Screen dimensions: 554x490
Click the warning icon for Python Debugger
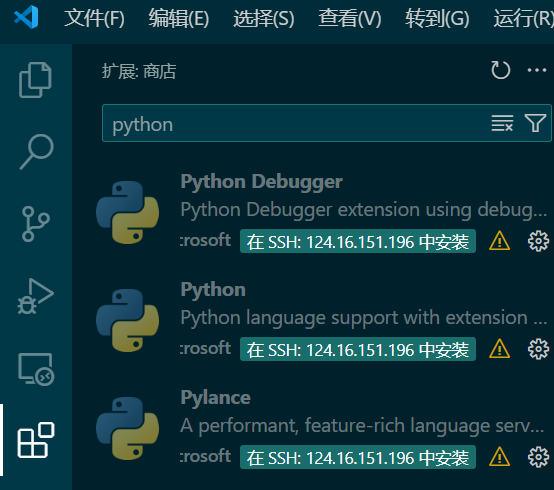(x=500, y=241)
